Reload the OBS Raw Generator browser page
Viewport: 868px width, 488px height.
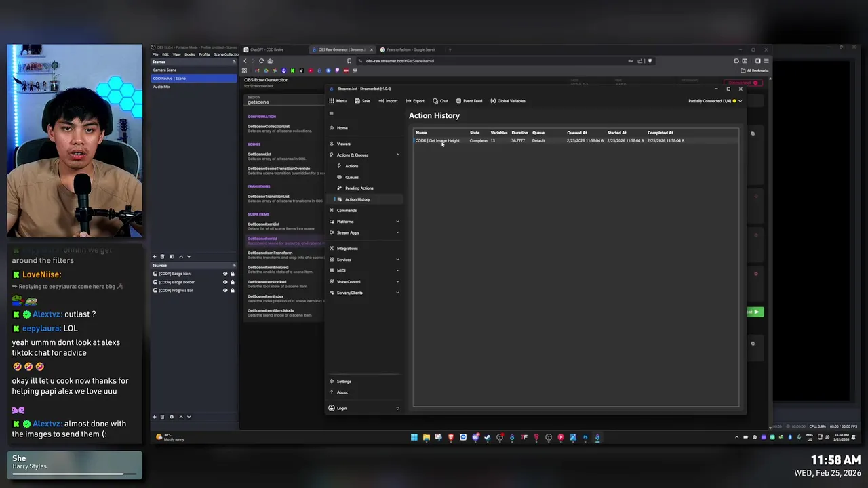click(261, 61)
